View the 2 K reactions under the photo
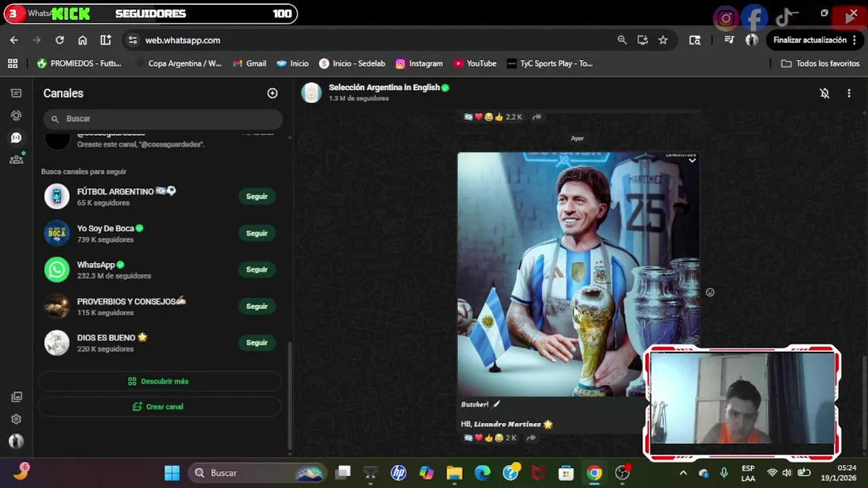Image resolution: width=868 pixels, height=488 pixels. pos(491,438)
